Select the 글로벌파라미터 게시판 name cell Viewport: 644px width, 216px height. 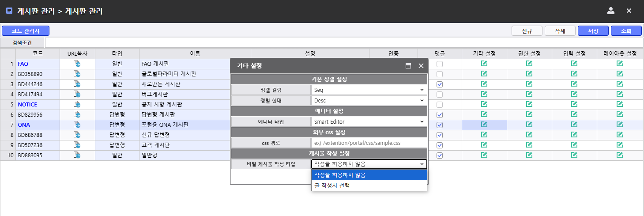coord(185,74)
